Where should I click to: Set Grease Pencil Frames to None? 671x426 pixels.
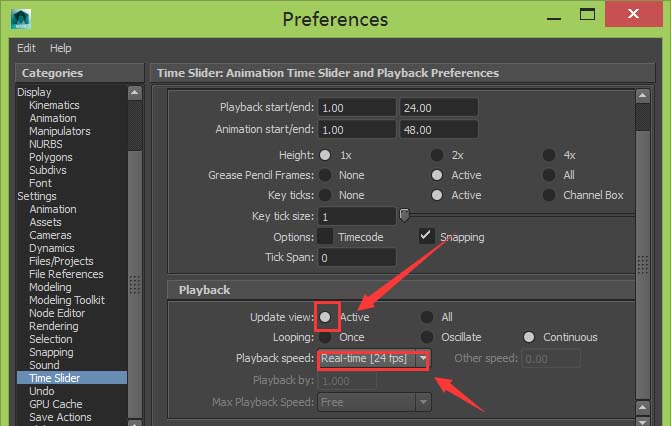(325, 175)
